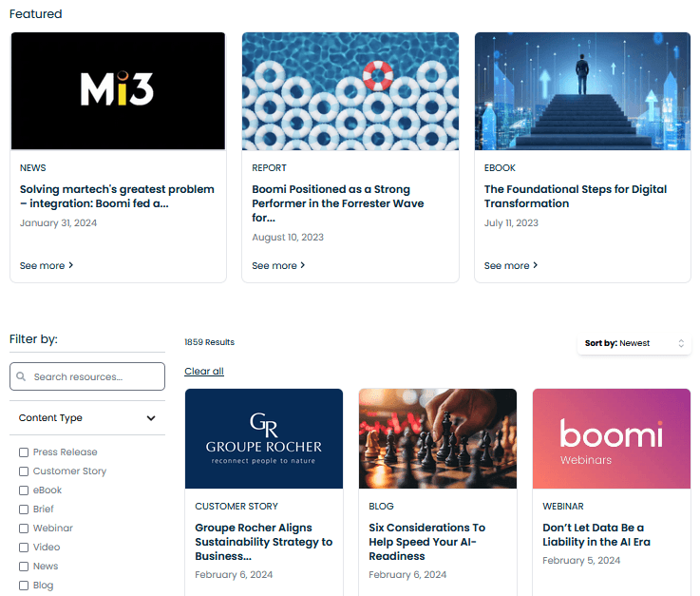Tick the Webinar content type checkbox

coord(24,529)
